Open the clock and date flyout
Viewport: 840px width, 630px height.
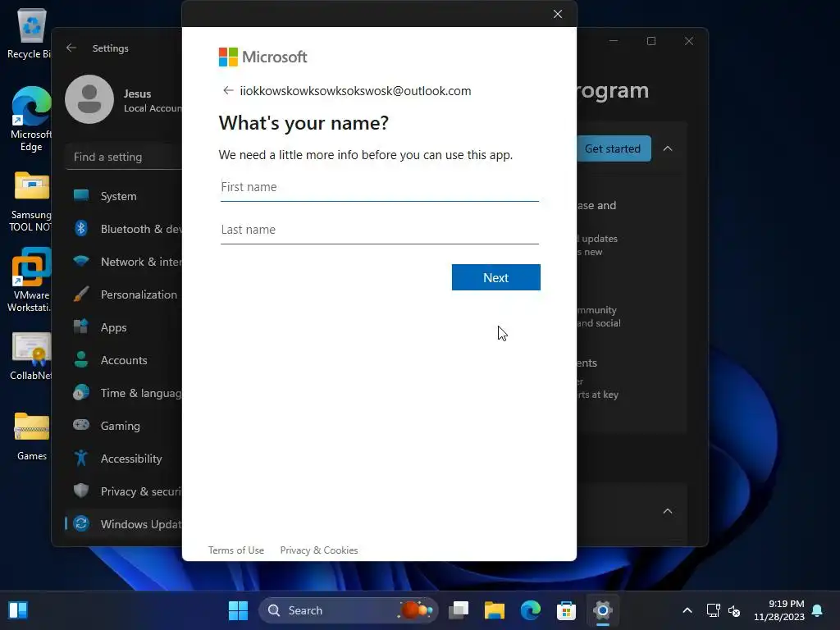pos(779,610)
